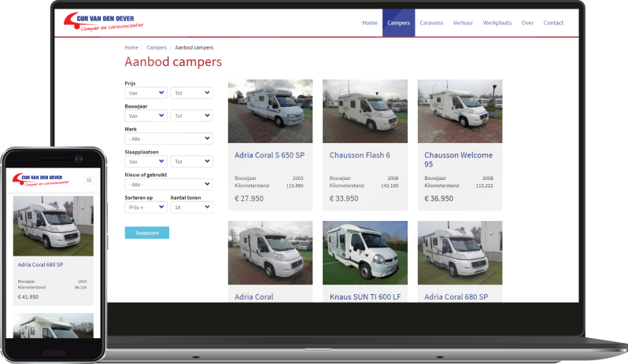628x364 pixels.
Task: Click the Toepassen button
Action: coord(147,233)
